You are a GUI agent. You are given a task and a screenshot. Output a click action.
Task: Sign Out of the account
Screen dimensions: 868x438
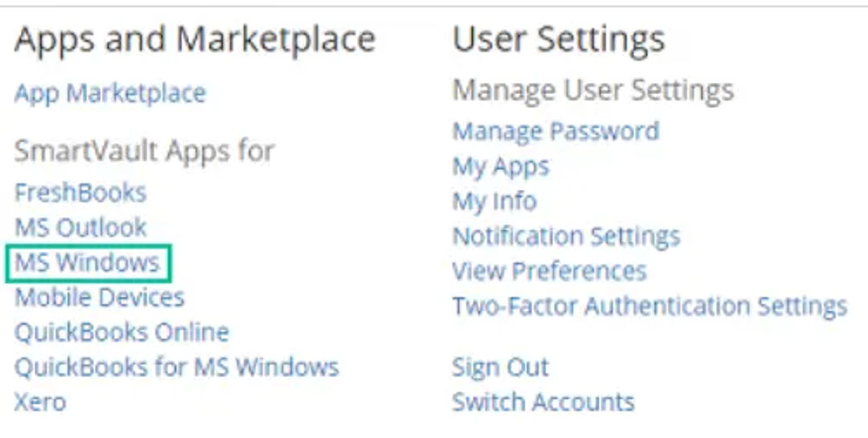500,367
